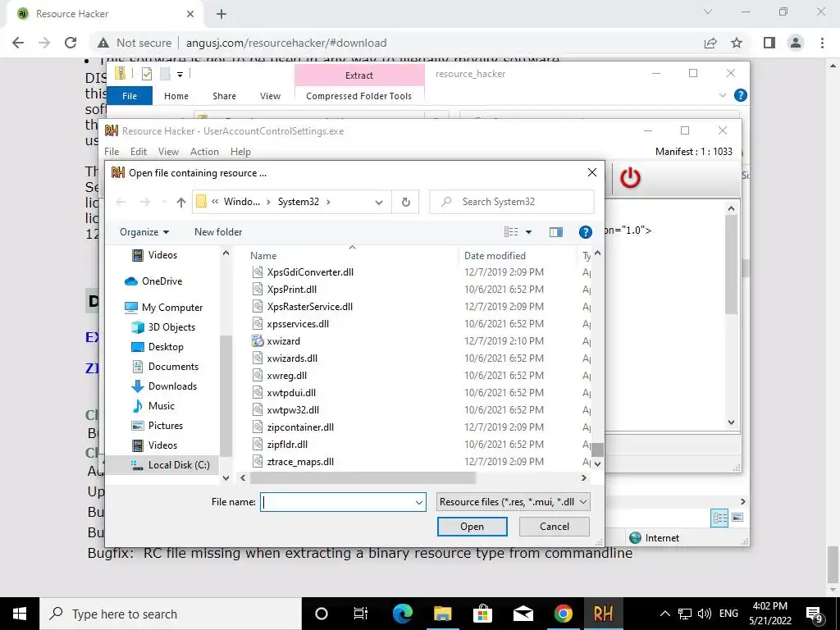Click the Open button
Viewport: 840px width, 630px height.
pyautogui.click(x=472, y=527)
